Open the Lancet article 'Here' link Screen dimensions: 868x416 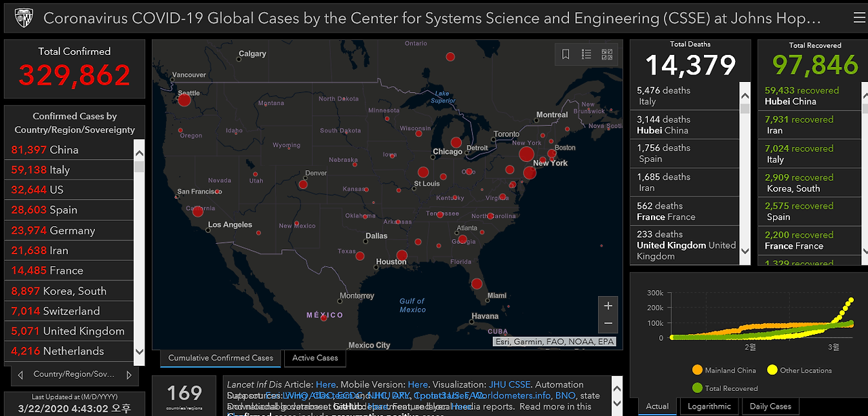coord(325,384)
